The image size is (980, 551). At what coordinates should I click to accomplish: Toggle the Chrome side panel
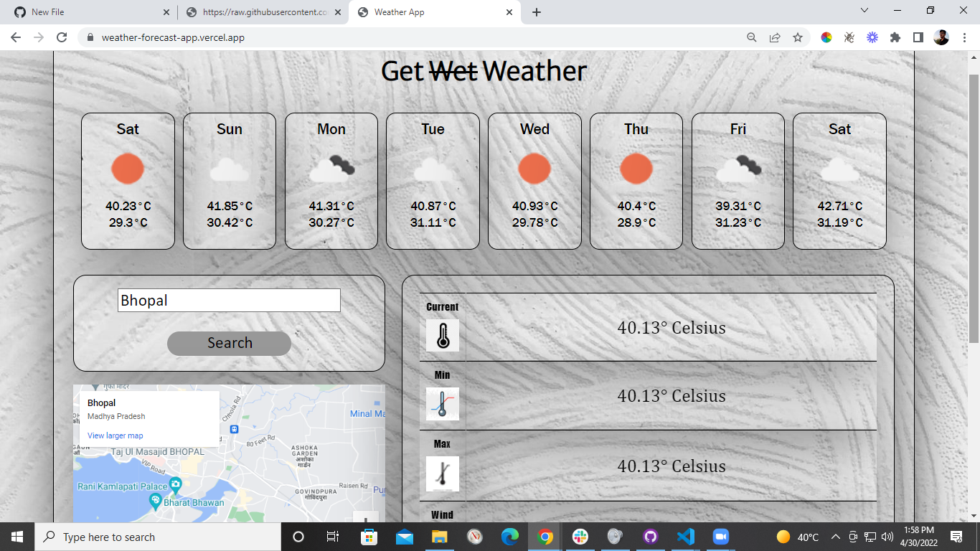[918, 37]
